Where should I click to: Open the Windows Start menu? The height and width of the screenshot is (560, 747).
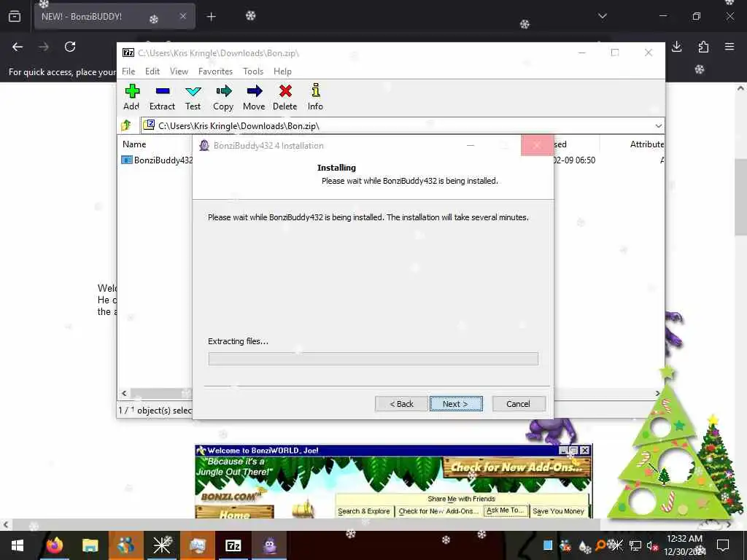[x=18, y=545]
